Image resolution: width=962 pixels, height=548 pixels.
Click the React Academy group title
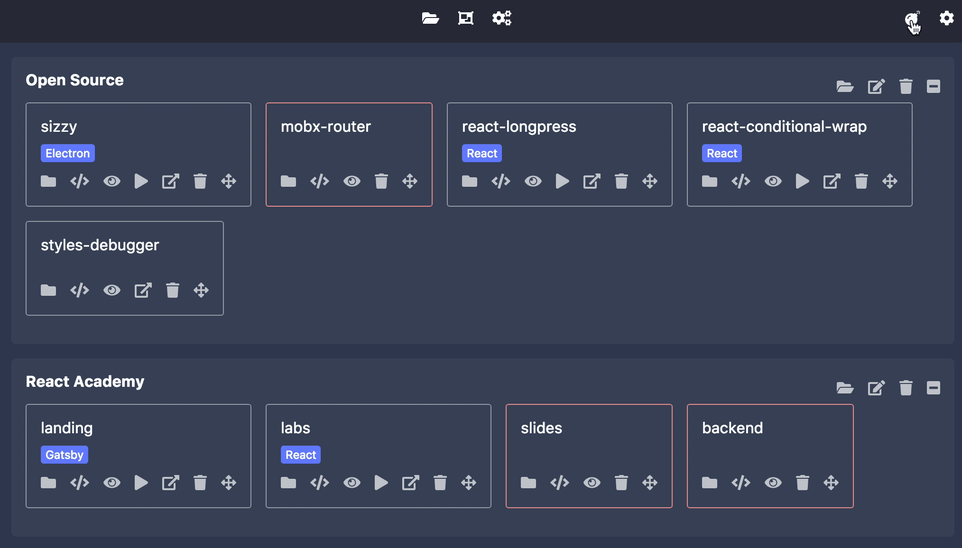tap(85, 381)
